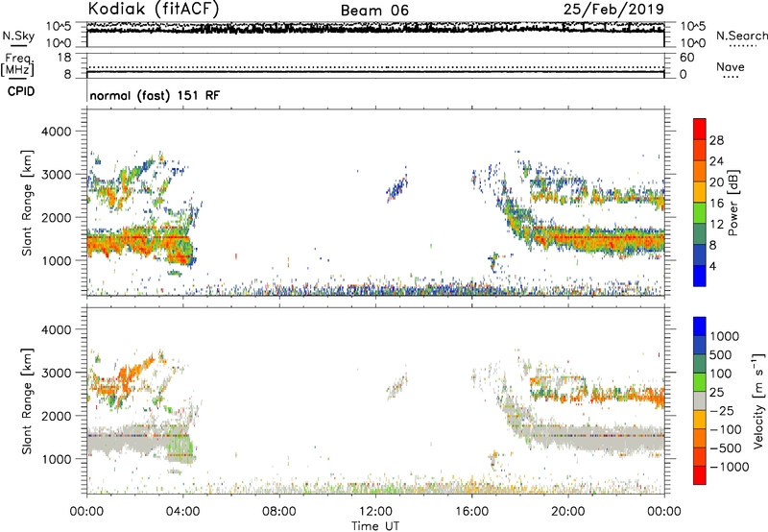Pick the bright blue lowest Power colorbar segment
The height and width of the screenshot is (532, 768).
pyautogui.click(x=700, y=277)
